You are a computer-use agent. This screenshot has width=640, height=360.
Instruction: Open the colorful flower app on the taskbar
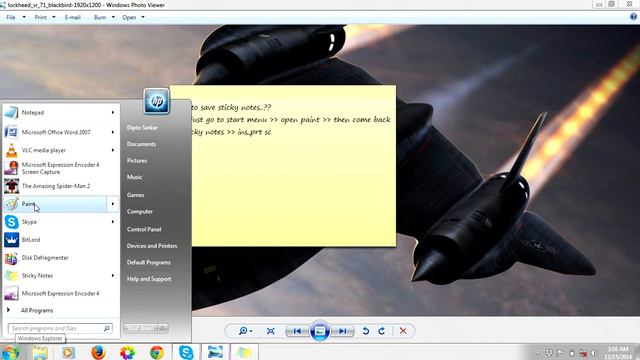(127, 352)
